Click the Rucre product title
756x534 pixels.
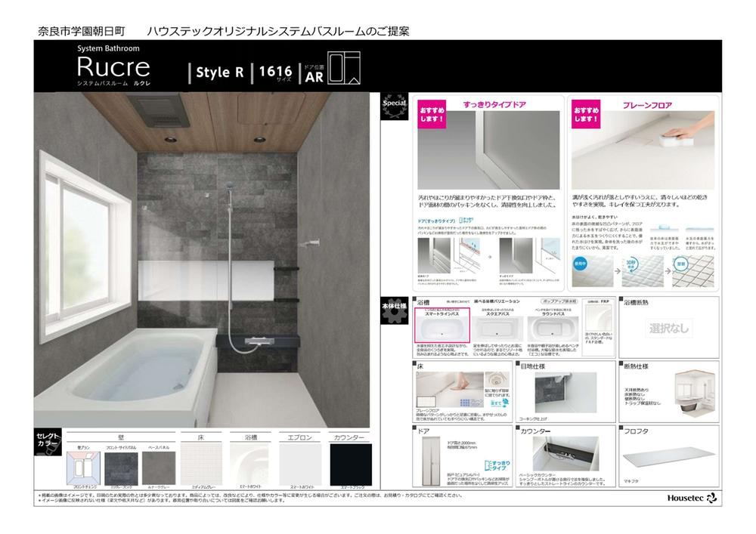coord(113,66)
